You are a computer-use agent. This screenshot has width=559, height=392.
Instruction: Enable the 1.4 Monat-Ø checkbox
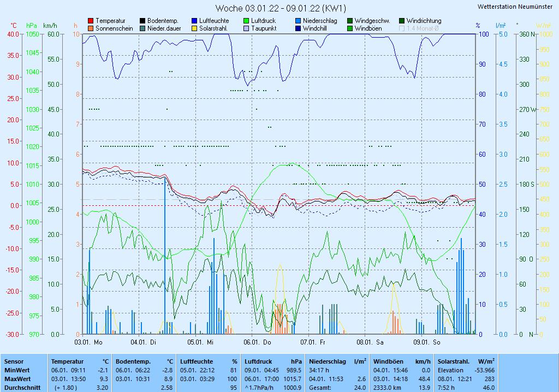click(402, 28)
